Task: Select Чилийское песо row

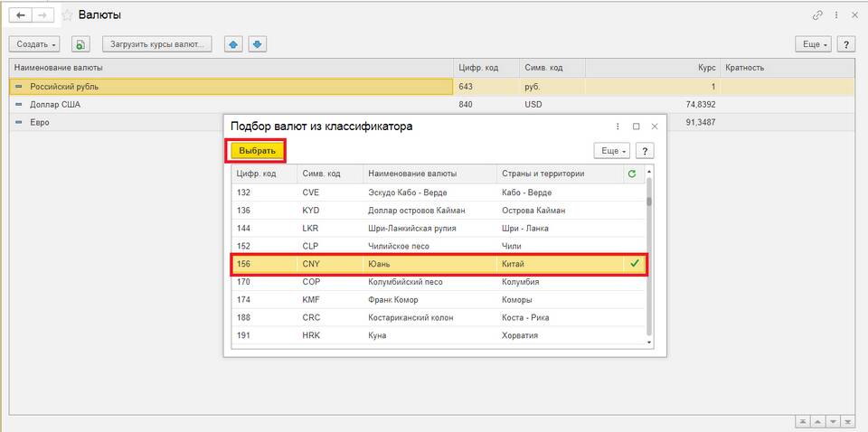Action: click(x=439, y=246)
